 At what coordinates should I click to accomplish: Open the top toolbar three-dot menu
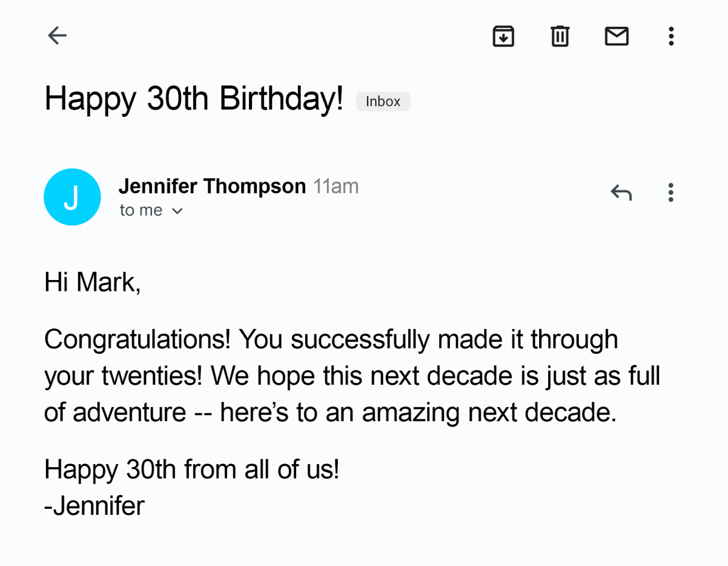click(x=671, y=36)
